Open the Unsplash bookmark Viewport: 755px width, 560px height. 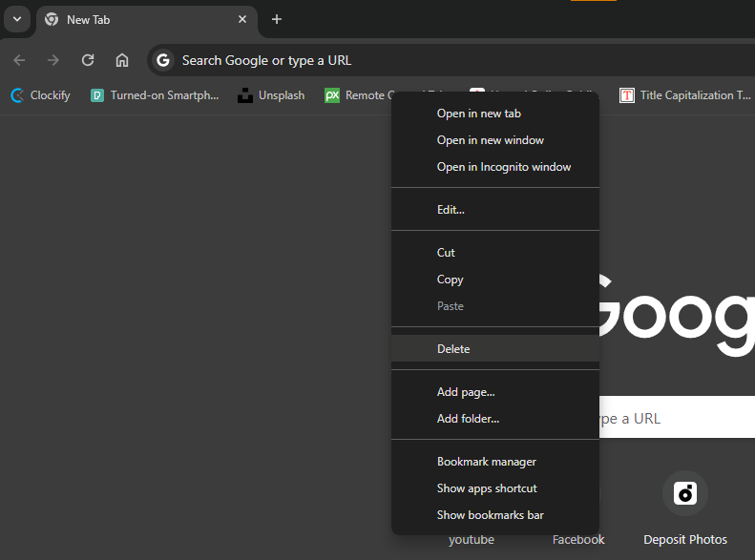(271, 95)
